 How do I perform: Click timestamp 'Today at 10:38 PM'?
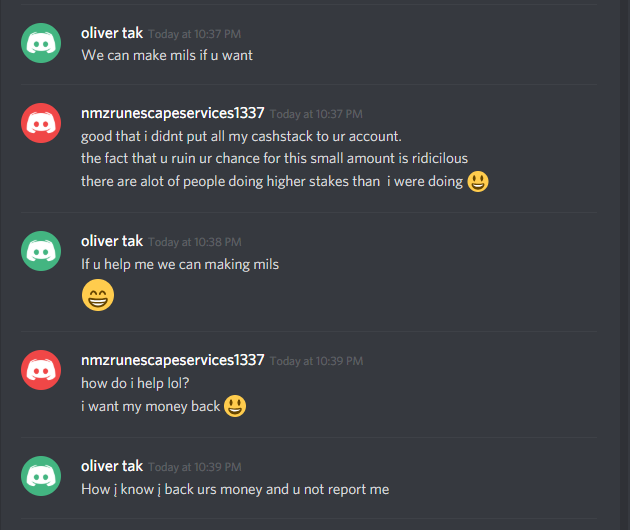tap(195, 242)
